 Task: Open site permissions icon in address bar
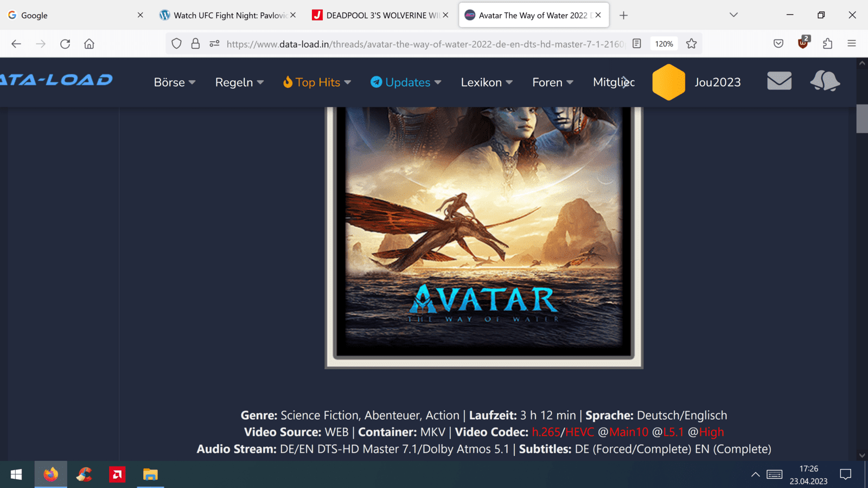coord(214,44)
